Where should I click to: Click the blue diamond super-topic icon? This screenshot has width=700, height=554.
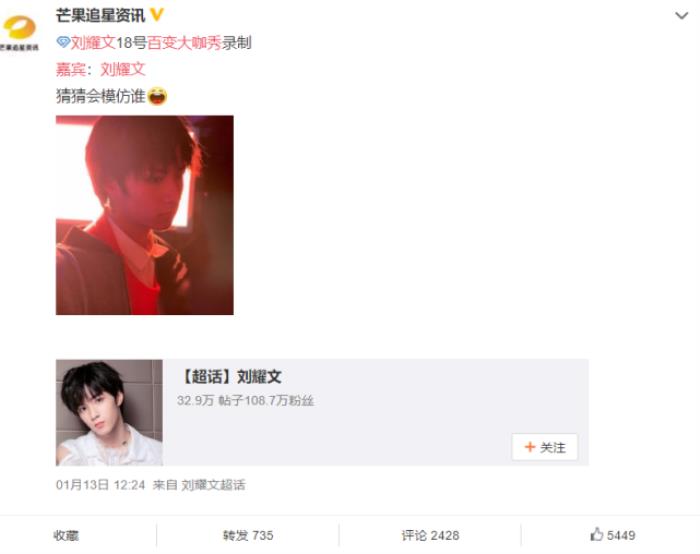(63, 42)
